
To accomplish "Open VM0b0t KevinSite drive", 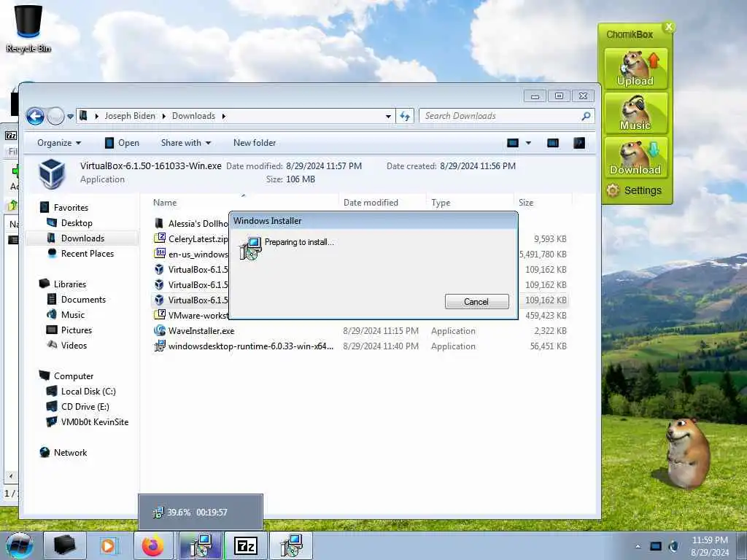I will tap(94, 422).
